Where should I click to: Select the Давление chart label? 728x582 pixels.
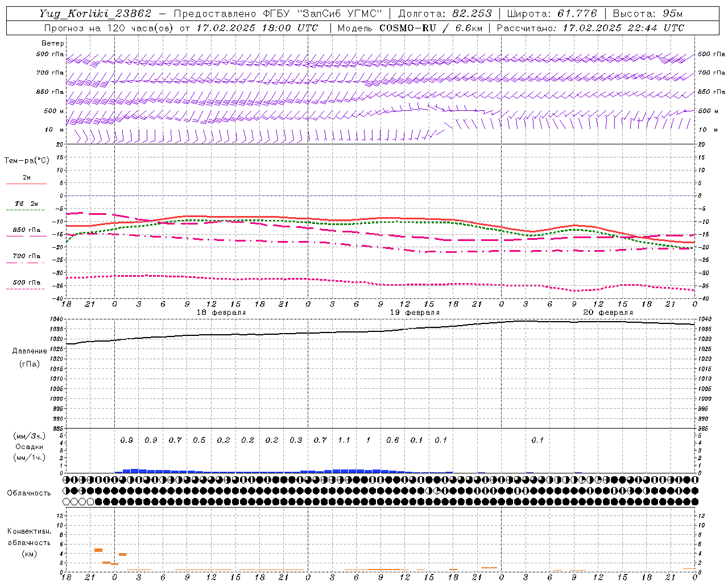click(x=30, y=351)
